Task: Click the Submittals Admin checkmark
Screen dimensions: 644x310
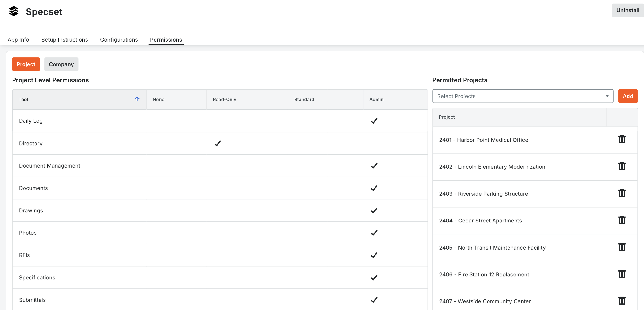Action: coord(374,300)
